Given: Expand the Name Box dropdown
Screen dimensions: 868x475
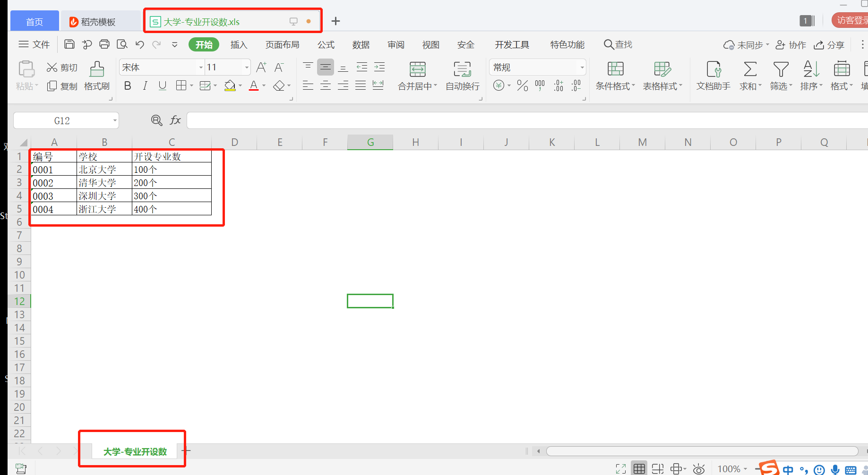Looking at the screenshot, I should pos(115,121).
